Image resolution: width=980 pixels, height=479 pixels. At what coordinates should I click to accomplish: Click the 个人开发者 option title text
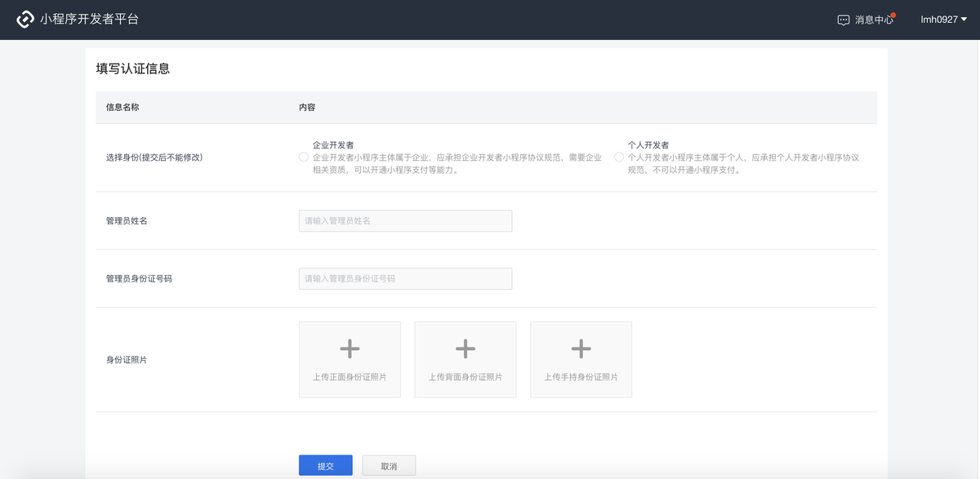pyautogui.click(x=648, y=144)
